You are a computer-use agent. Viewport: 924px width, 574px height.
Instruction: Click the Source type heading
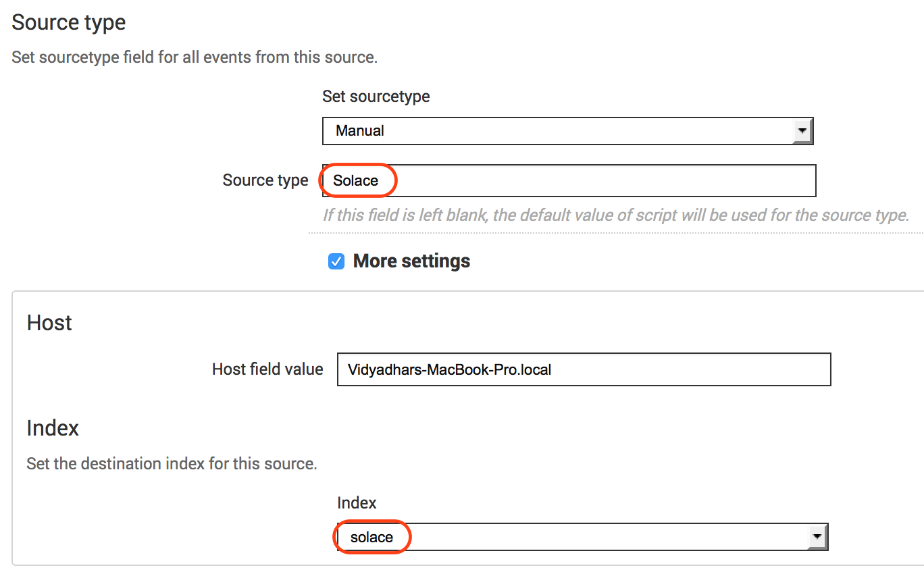pos(69,22)
